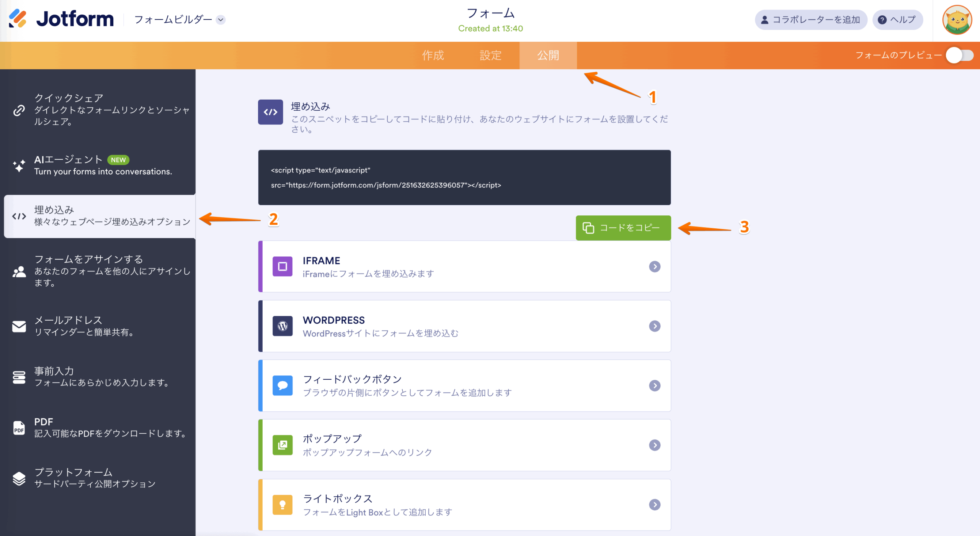This screenshot has height=536, width=980.
Task: Click the 事前入力 stacked fields icon
Action: tap(19, 377)
